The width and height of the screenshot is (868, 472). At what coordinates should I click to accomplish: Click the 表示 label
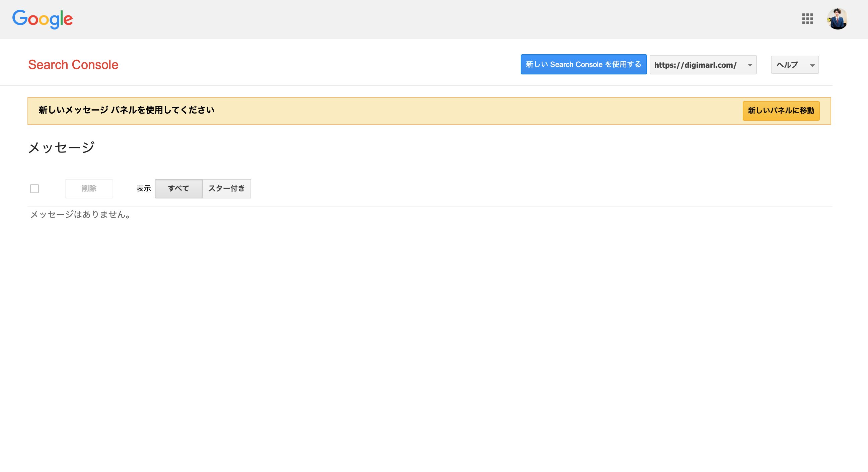click(x=143, y=189)
